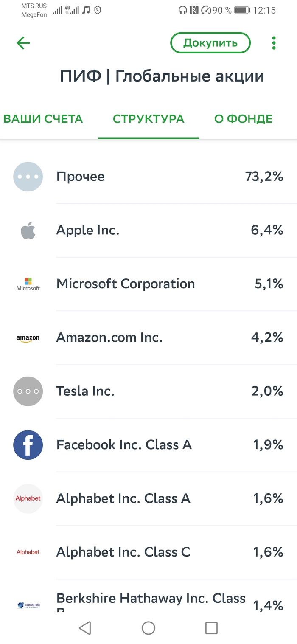Open the Tesla Inc. holding row

tap(148, 391)
